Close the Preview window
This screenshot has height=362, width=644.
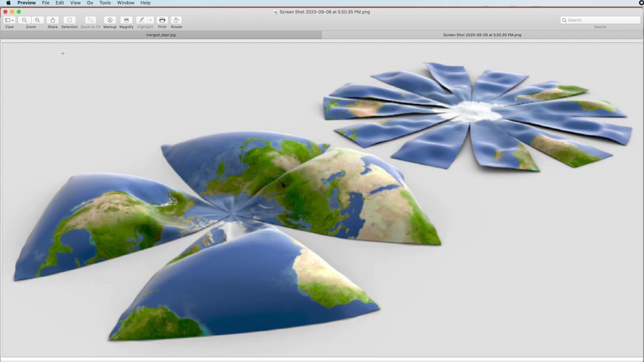pos(6,12)
